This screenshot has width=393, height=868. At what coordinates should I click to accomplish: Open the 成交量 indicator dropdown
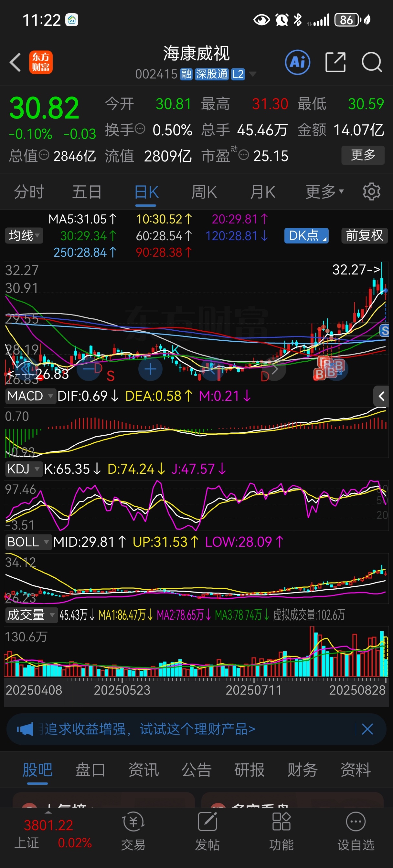pyautogui.click(x=31, y=615)
